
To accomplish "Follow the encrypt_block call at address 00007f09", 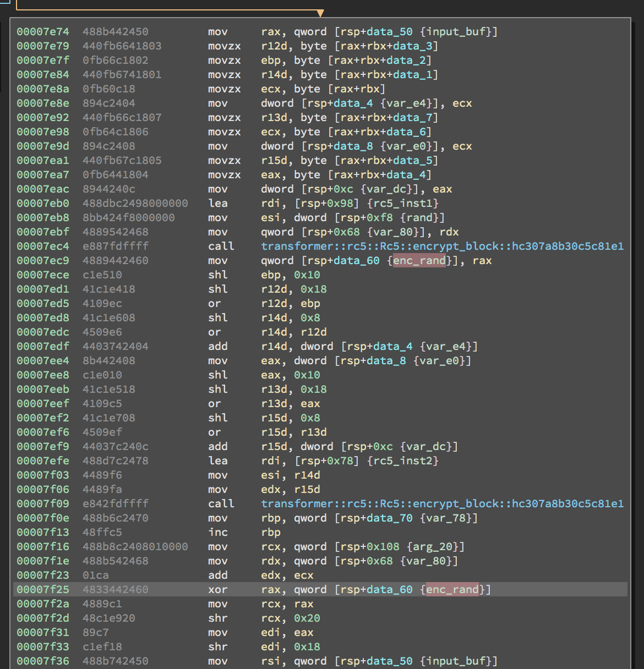I will point(442,503).
